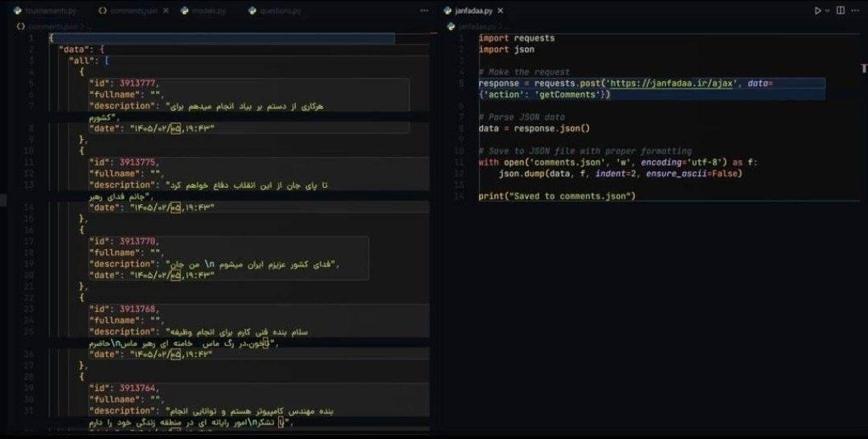Click the 'import requests' line
868x439 pixels.
517,39
